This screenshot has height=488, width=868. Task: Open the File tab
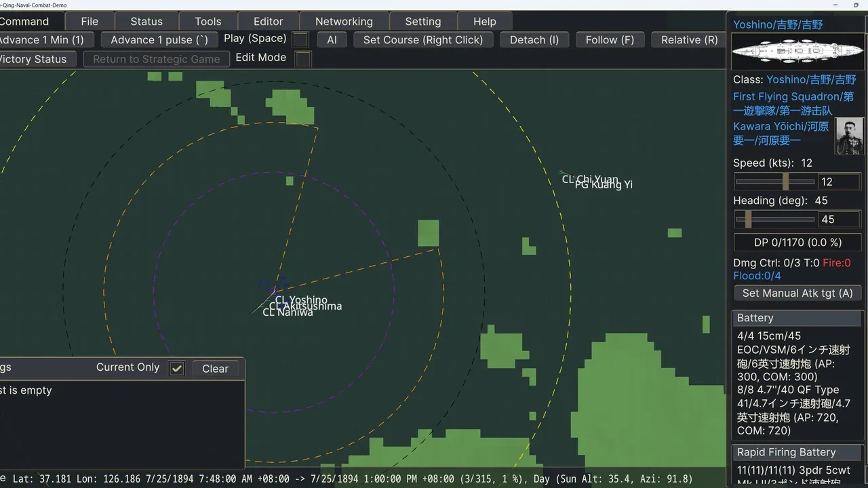click(x=90, y=22)
